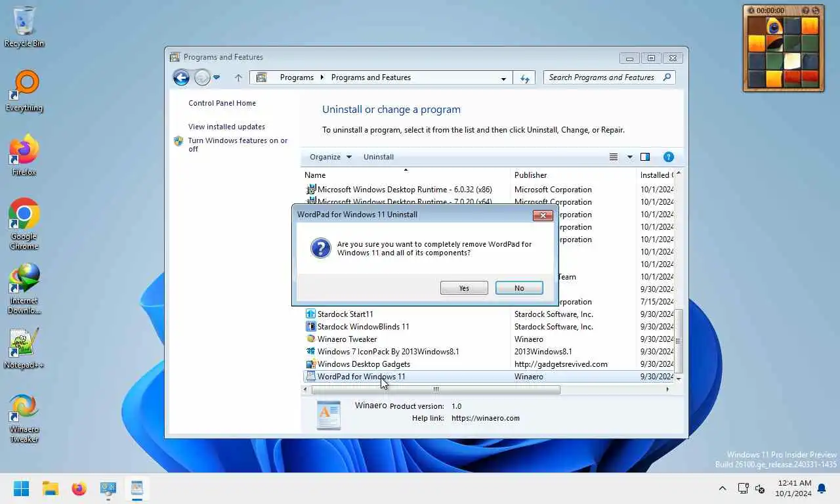This screenshot has height=504, width=840.
Task: Select Microsoft Windows Desktop Runtime 6.0.32 (x86)
Action: [488, 190]
